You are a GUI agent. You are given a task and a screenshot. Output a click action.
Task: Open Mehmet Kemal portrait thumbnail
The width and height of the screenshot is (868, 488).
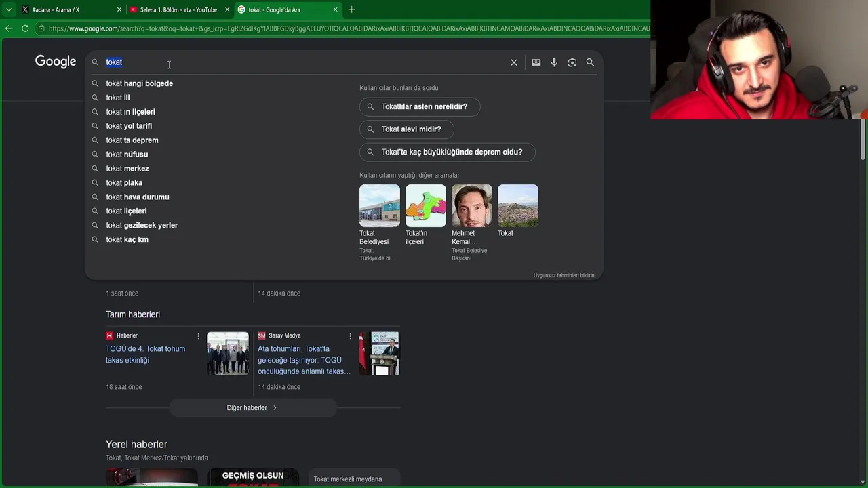pos(472,205)
